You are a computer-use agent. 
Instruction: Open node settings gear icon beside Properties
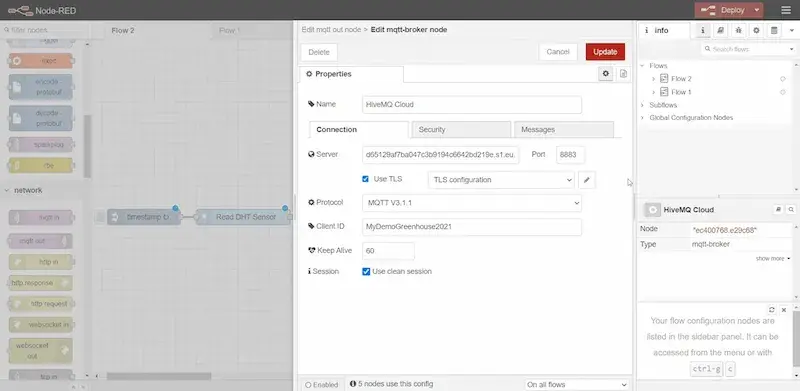point(606,74)
